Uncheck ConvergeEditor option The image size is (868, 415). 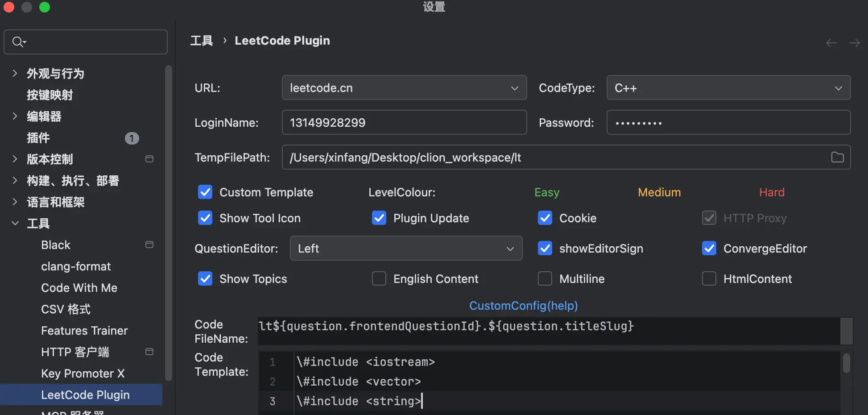pos(709,249)
